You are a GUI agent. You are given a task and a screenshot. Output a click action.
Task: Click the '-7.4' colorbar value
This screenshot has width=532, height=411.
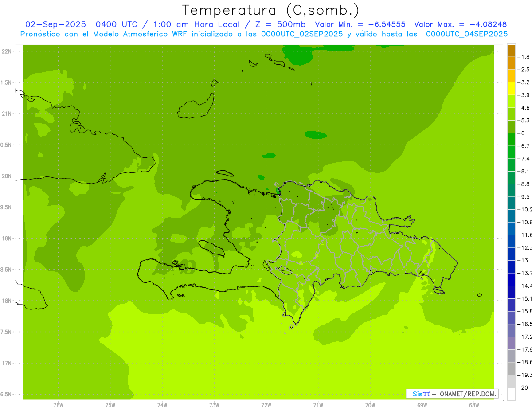point(524,159)
